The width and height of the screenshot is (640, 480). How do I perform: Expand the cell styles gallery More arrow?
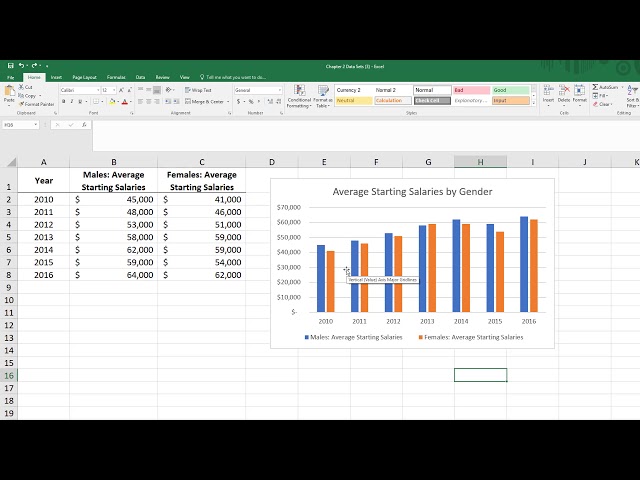pyautogui.click(x=534, y=103)
